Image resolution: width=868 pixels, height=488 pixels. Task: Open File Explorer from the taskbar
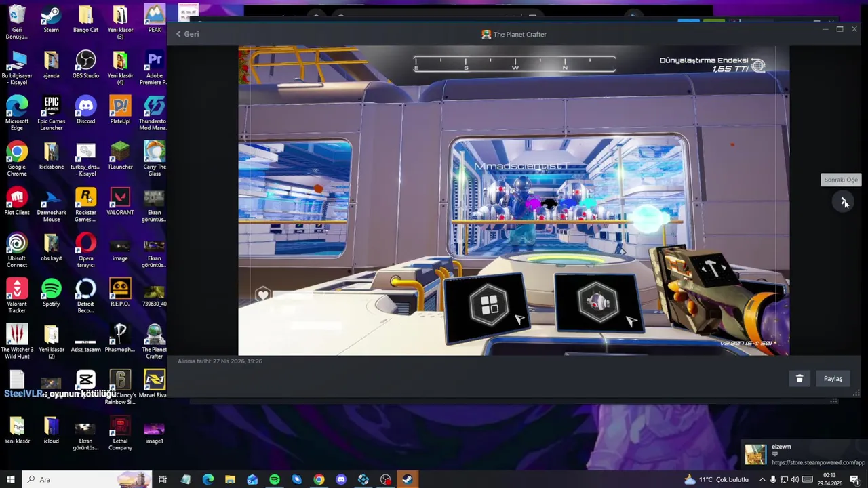(x=230, y=479)
